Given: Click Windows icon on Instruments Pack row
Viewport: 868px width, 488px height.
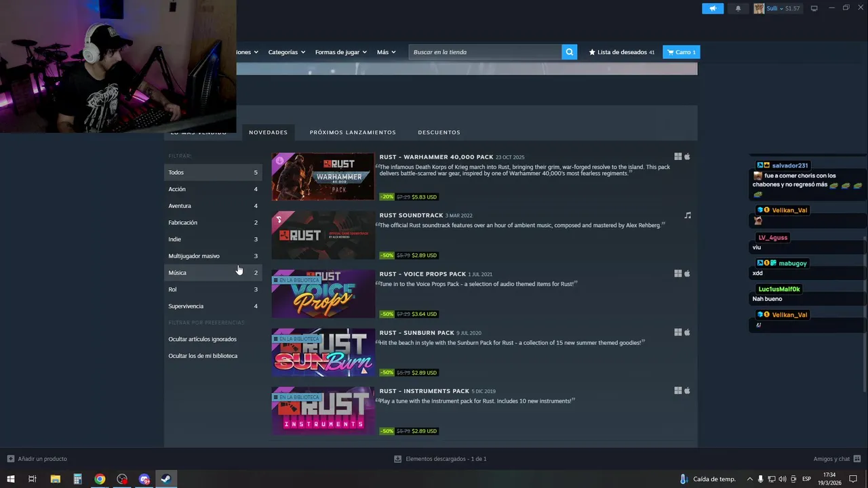Looking at the screenshot, I should [x=678, y=390].
